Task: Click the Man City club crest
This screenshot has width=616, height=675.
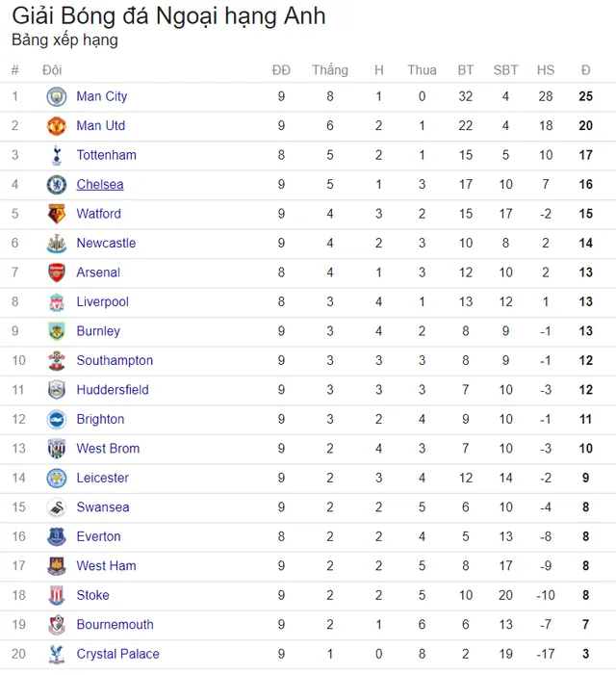Action: pos(57,96)
